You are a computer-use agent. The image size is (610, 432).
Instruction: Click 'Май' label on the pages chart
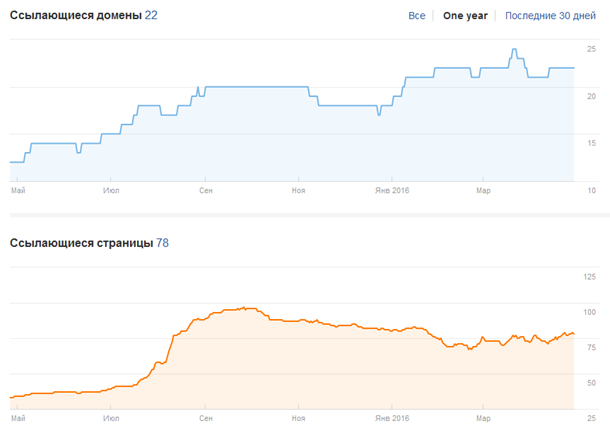pos(18,418)
